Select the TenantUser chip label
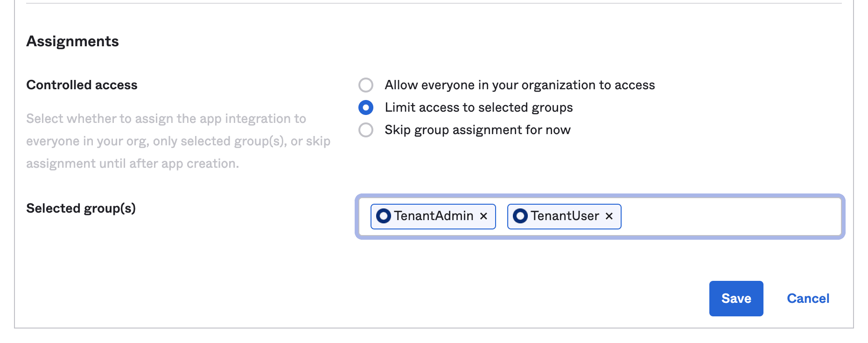 coord(565,216)
